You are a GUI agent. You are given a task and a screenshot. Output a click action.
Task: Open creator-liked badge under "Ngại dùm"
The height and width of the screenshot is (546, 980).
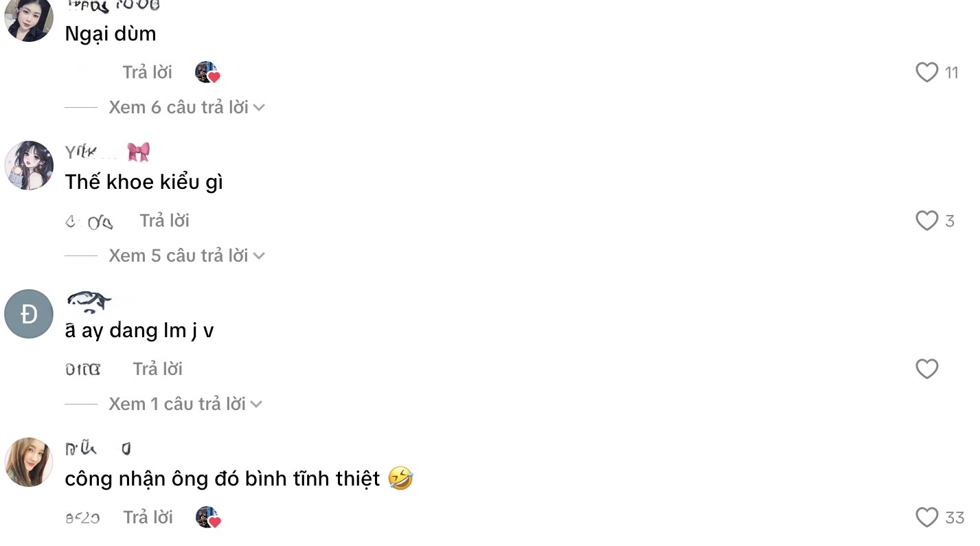tap(207, 72)
